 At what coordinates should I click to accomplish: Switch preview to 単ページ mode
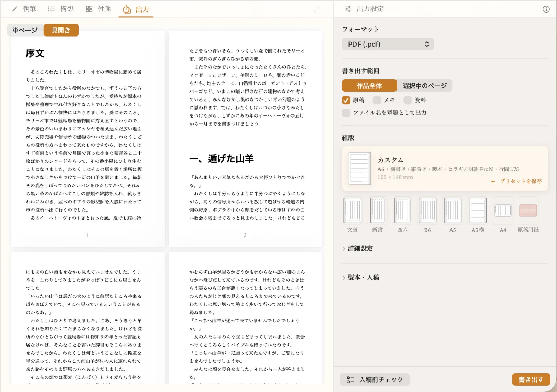point(25,30)
